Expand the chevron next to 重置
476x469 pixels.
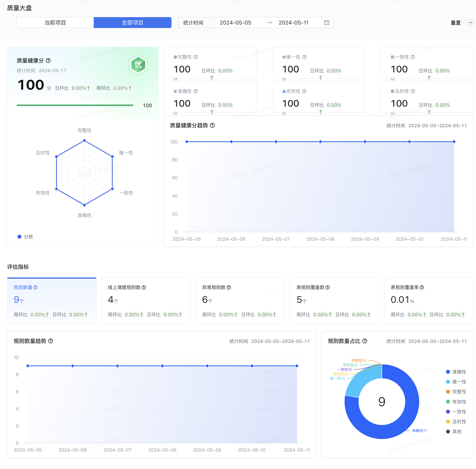pyautogui.click(x=470, y=23)
